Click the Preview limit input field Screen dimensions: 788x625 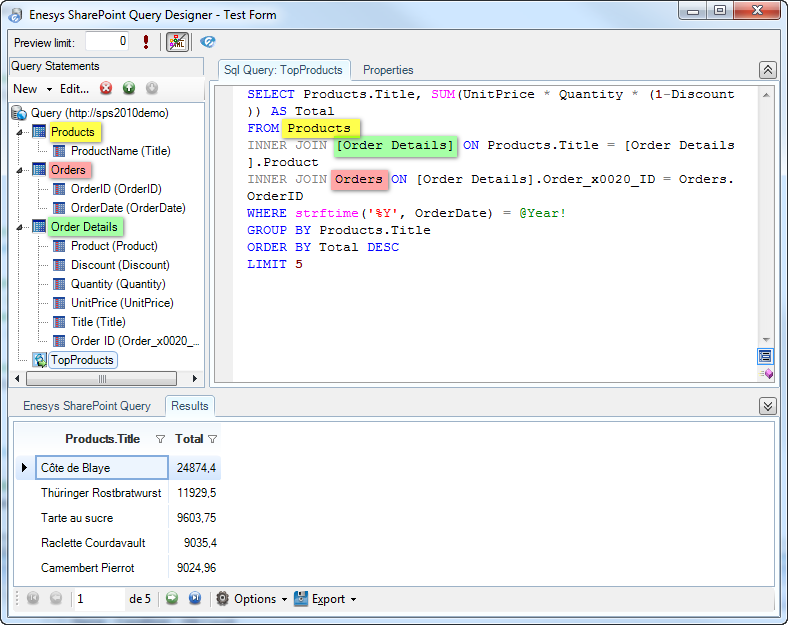point(107,41)
